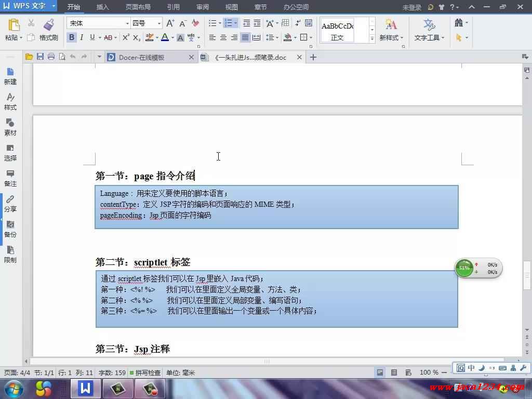Open the 插入 ribbon tab
532x399 pixels.
coord(103,7)
